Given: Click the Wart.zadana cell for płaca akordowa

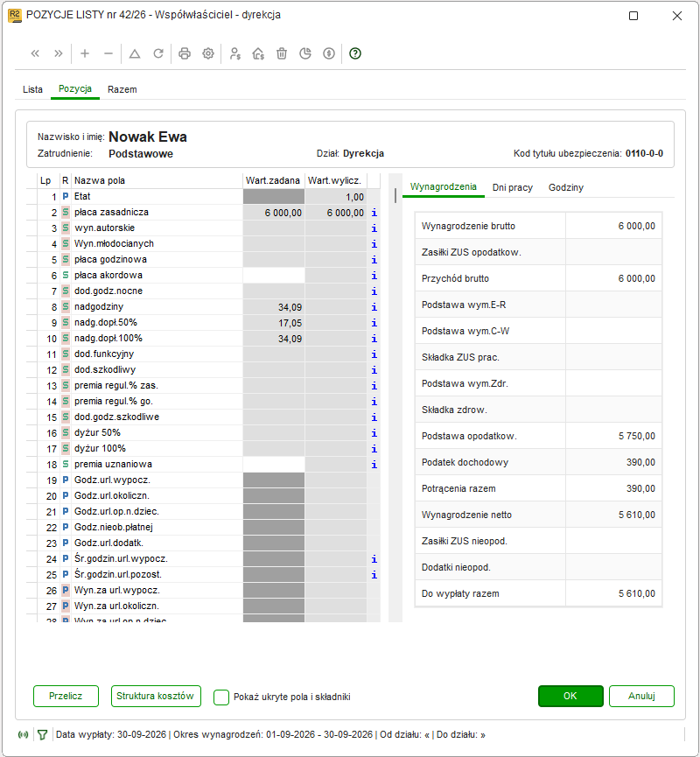Looking at the screenshot, I should tap(274, 276).
